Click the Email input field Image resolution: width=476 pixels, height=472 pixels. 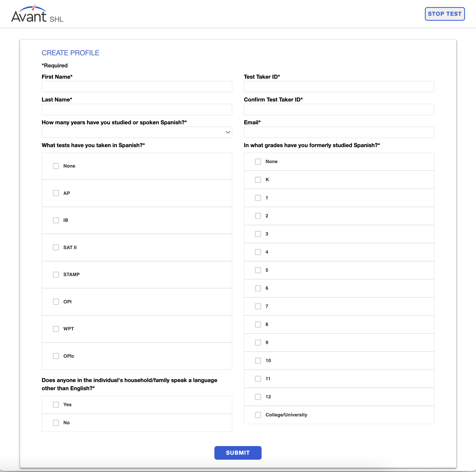click(339, 132)
